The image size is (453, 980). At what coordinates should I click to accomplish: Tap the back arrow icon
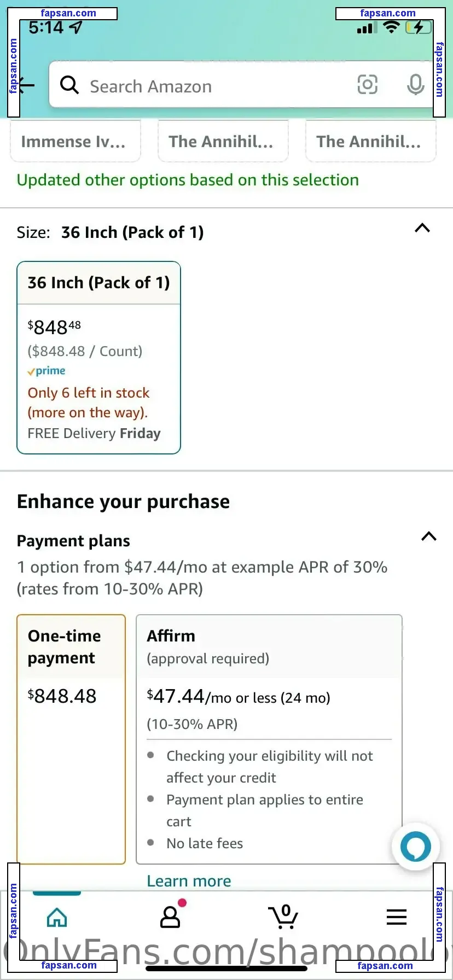27,85
